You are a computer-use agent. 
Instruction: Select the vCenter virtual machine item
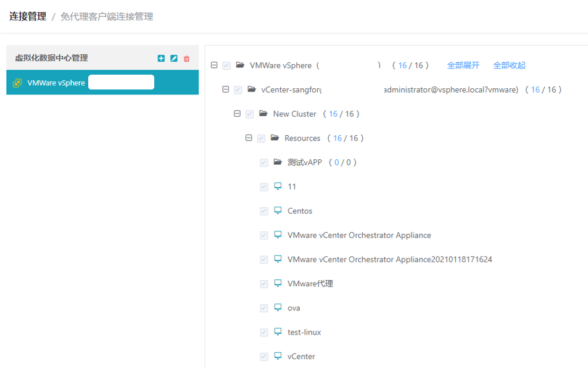tap(301, 357)
